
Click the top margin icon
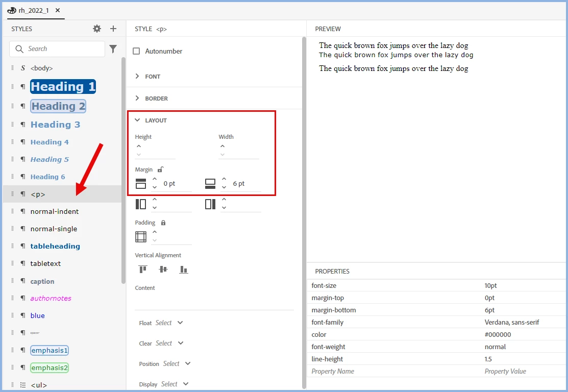tap(141, 184)
